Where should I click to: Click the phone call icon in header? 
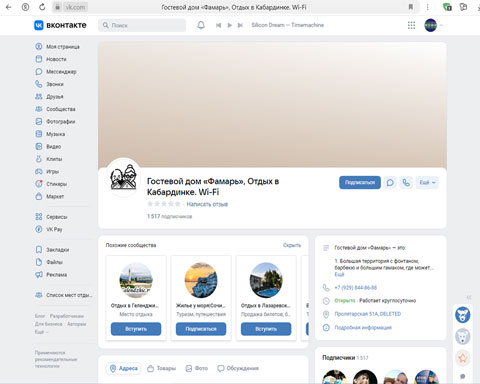coord(406,183)
